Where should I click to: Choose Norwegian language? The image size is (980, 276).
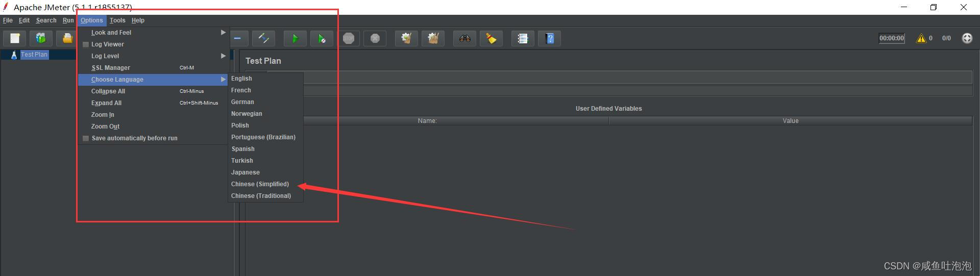coord(265,114)
